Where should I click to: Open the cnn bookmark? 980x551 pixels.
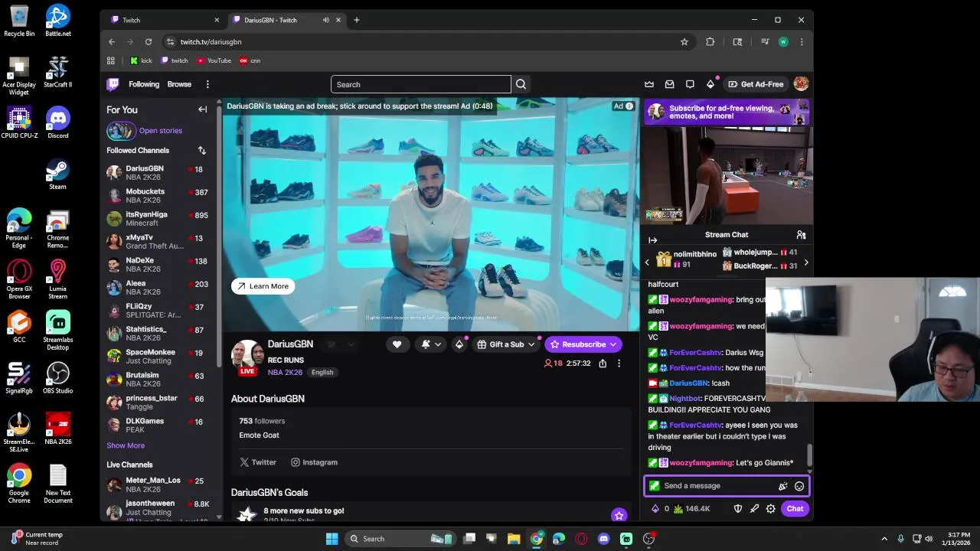(x=250, y=60)
